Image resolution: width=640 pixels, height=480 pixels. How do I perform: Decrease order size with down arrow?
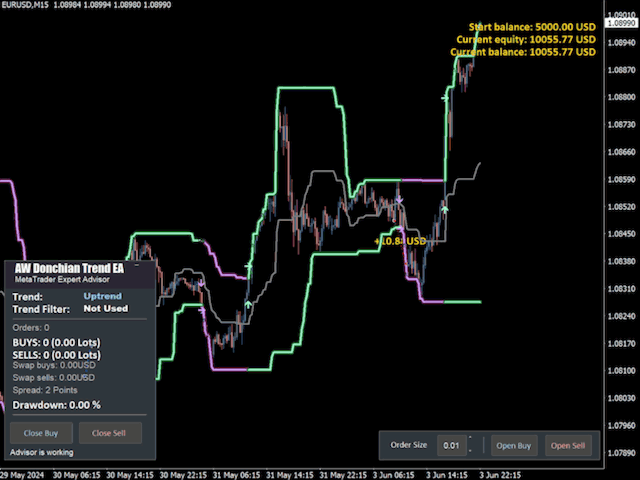pos(471,450)
